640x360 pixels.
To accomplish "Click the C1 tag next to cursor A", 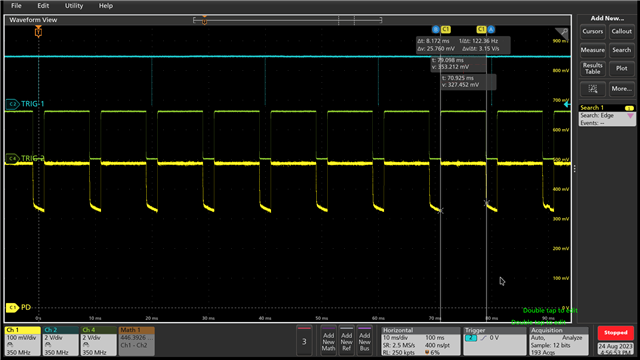I will pos(481,29).
